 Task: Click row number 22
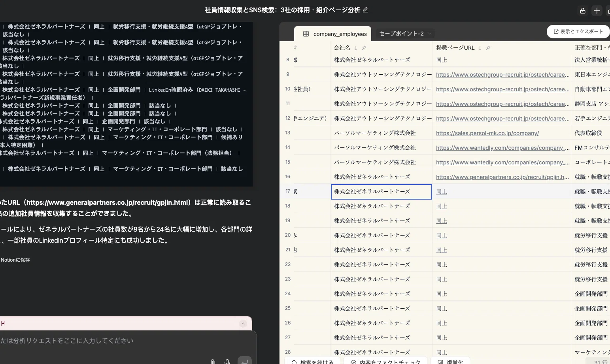pos(288,264)
